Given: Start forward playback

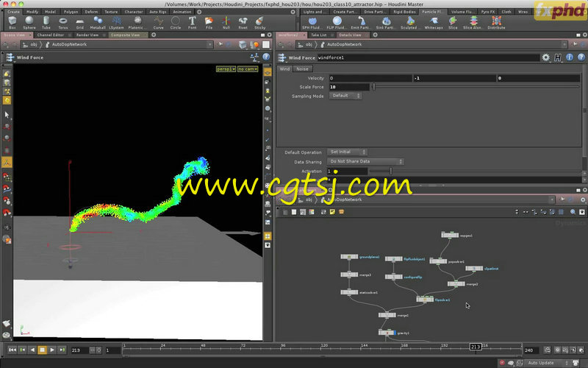Looking at the screenshot, I should click(52, 350).
